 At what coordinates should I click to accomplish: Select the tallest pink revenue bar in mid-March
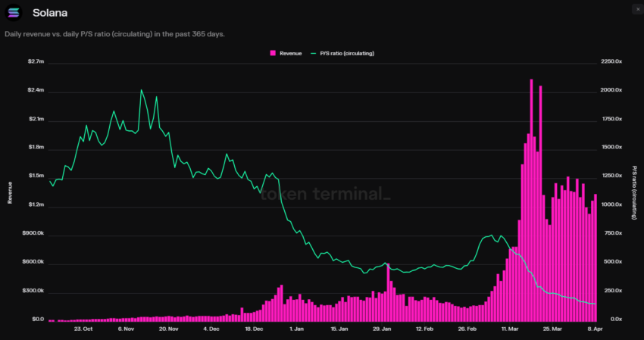click(531, 200)
